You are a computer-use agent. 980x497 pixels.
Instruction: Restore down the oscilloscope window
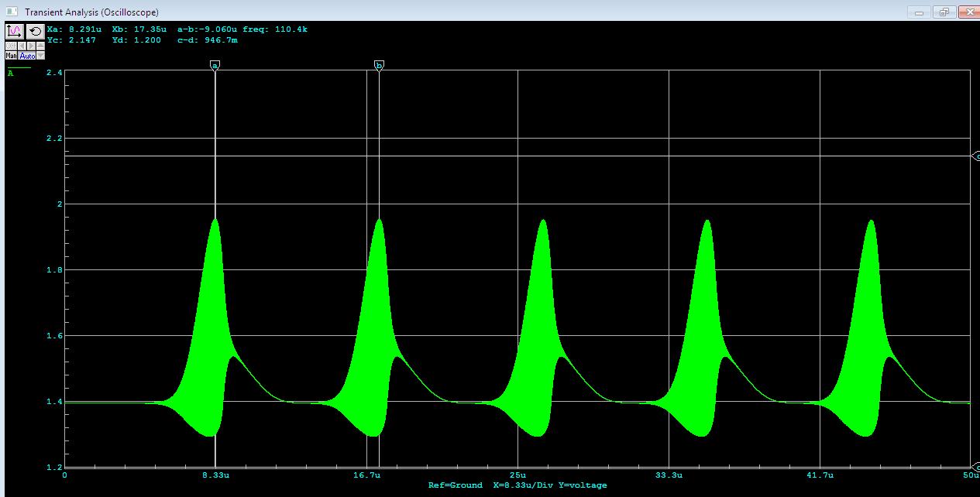tap(944, 12)
